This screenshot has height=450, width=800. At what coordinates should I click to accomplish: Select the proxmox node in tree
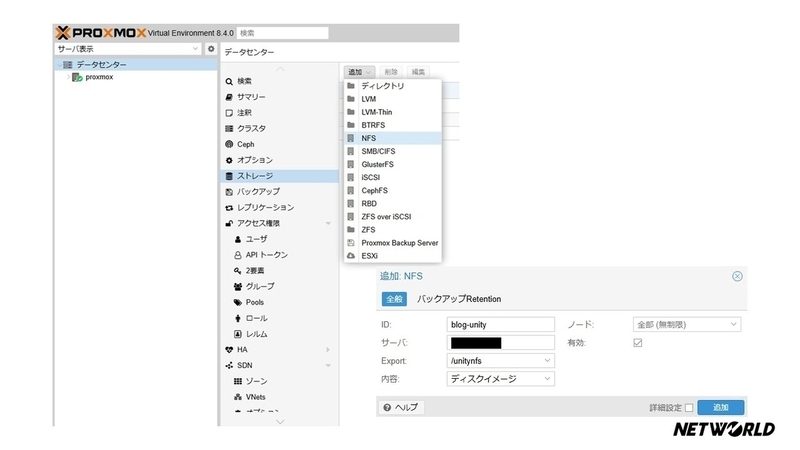(x=99, y=77)
